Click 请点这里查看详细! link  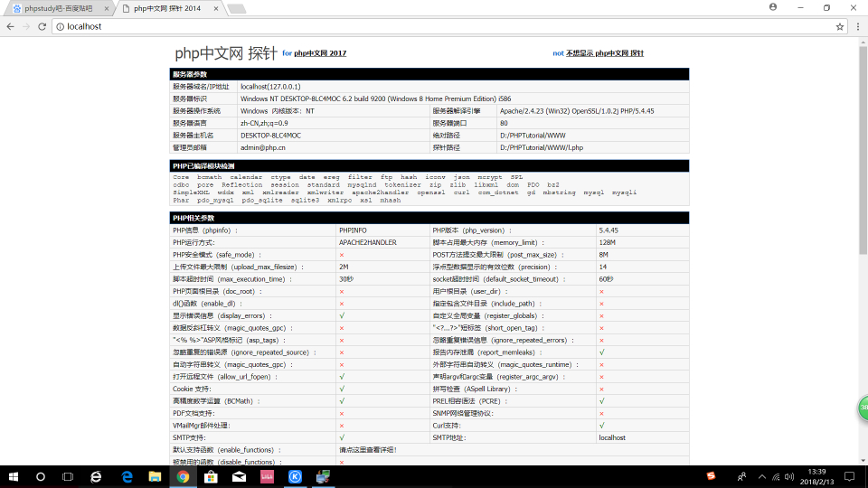click(368, 450)
